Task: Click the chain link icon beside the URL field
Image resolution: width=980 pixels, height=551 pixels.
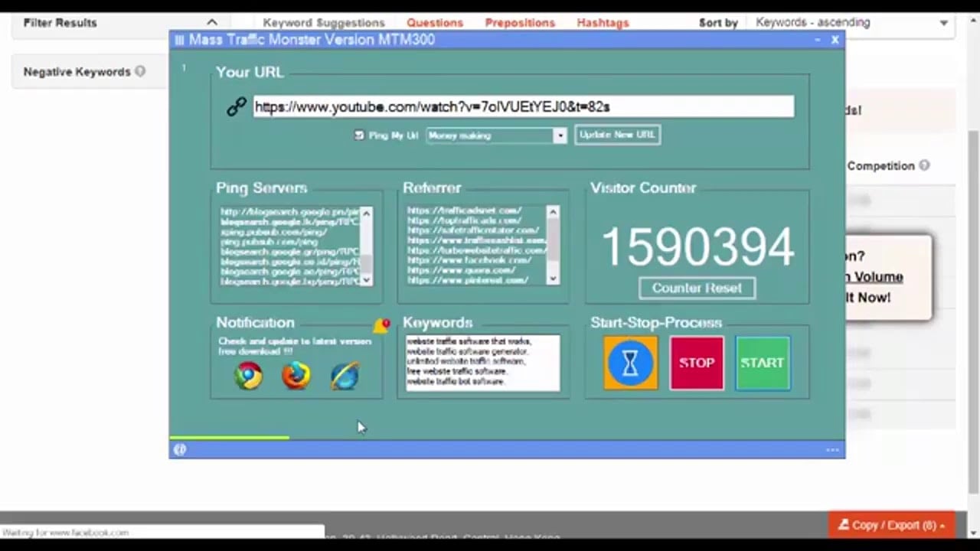Action: [236, 106]
